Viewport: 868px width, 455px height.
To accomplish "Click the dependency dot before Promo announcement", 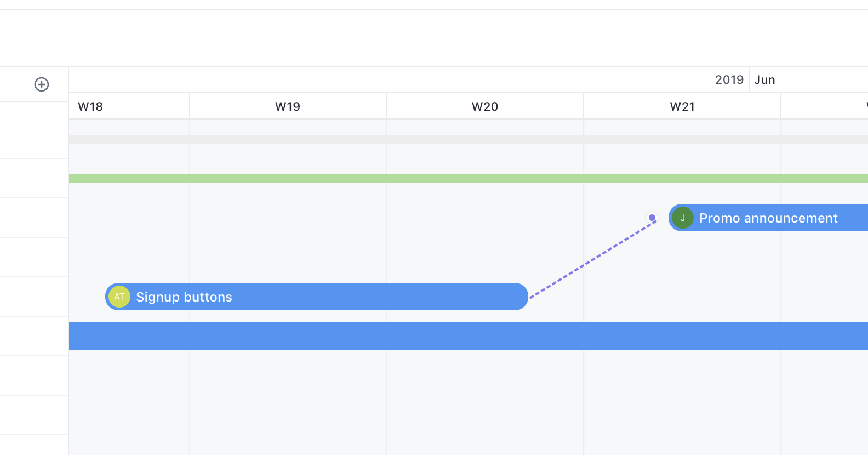I will (652, 218).
